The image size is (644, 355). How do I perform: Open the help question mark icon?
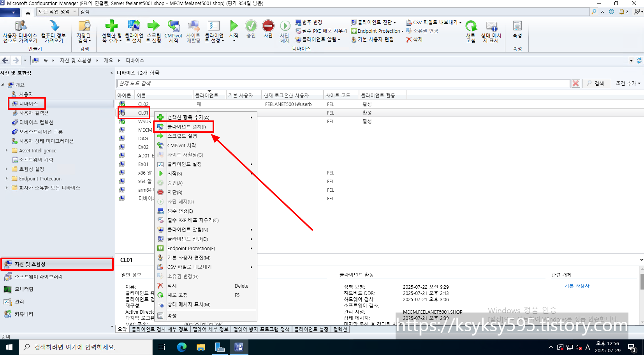pos(611,12)
